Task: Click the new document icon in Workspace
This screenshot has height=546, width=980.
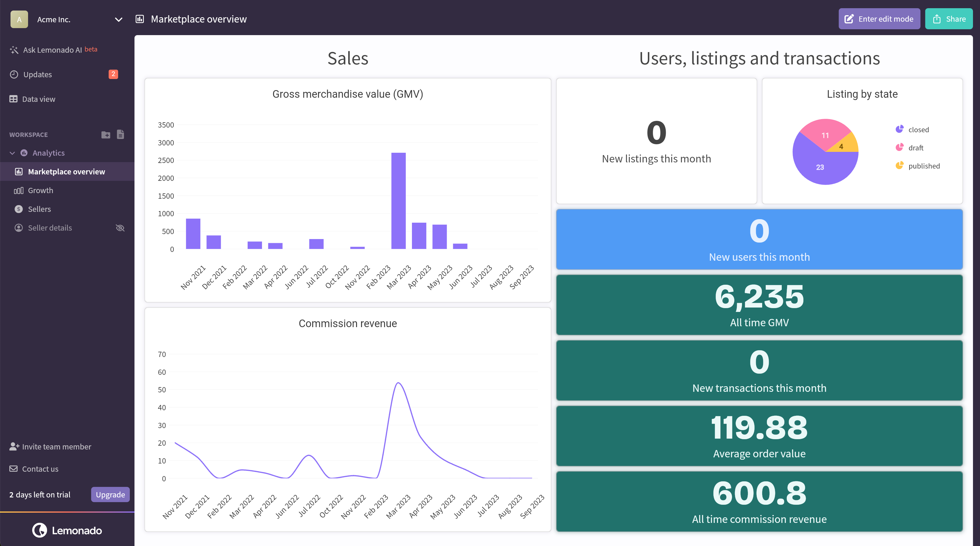Action: [x=120, y=134]
